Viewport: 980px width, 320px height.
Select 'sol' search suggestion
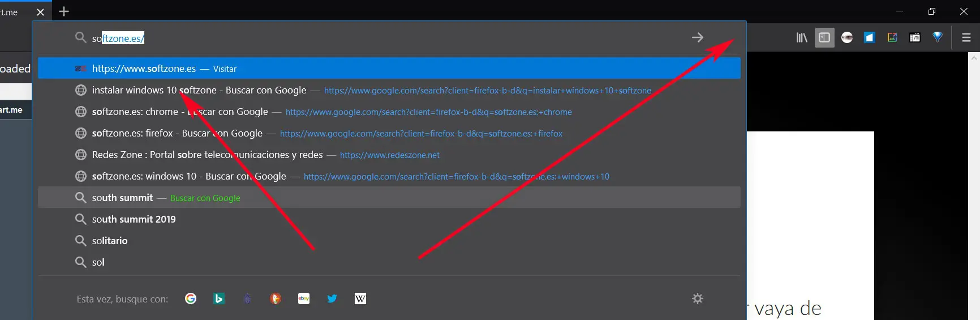click(x=389, y=262)
